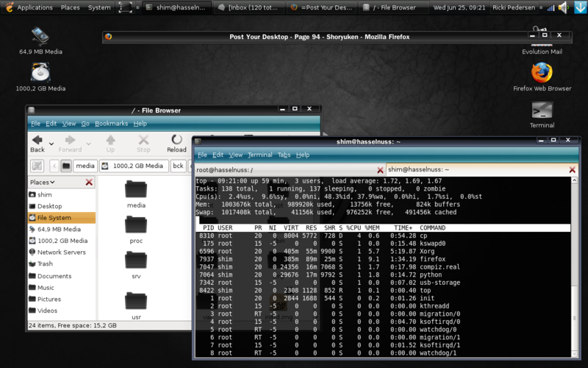Click the bck path button
The image size is (588, 368).
(178, 166)
